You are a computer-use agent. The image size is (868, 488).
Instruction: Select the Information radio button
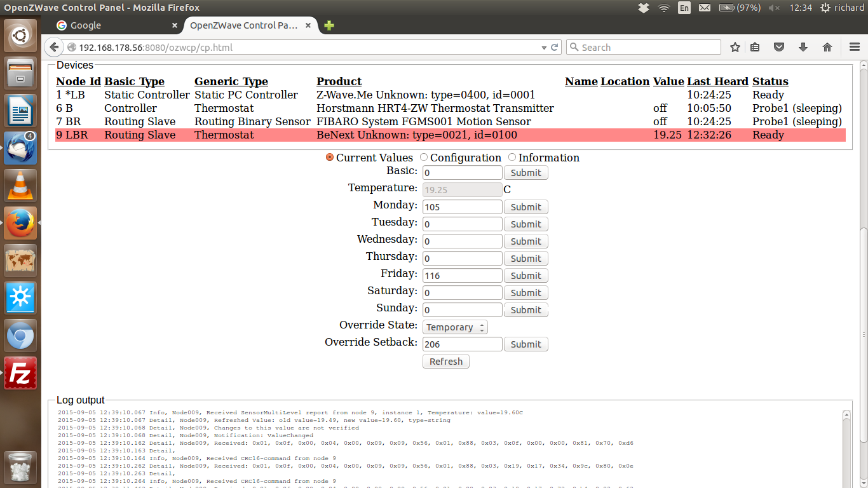512,158
